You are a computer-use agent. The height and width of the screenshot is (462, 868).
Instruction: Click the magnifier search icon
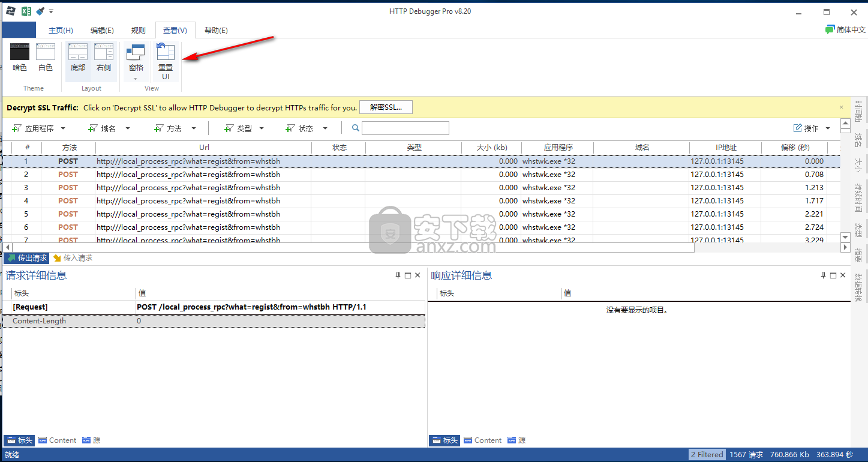point(355,128)
